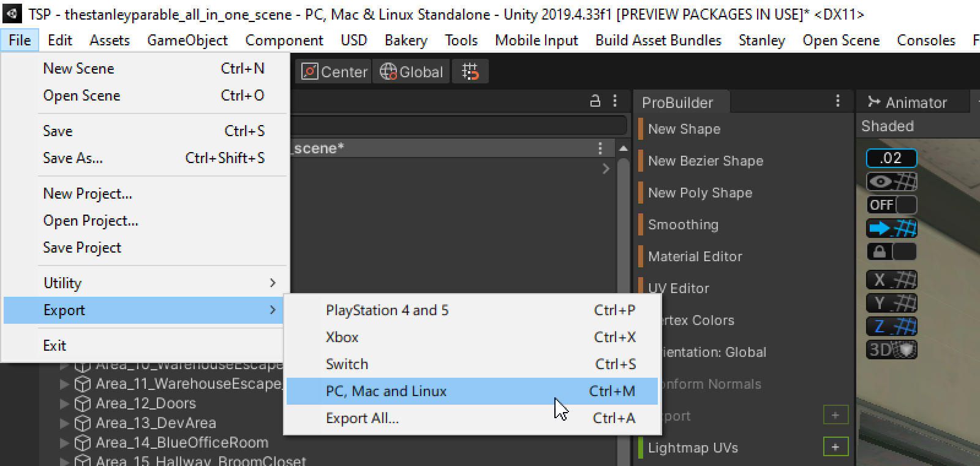Viewport: 980px width, 466px height.
Task: Click the cube icon of Area_11_WarehouseEscape
Action: pos(83,383)
